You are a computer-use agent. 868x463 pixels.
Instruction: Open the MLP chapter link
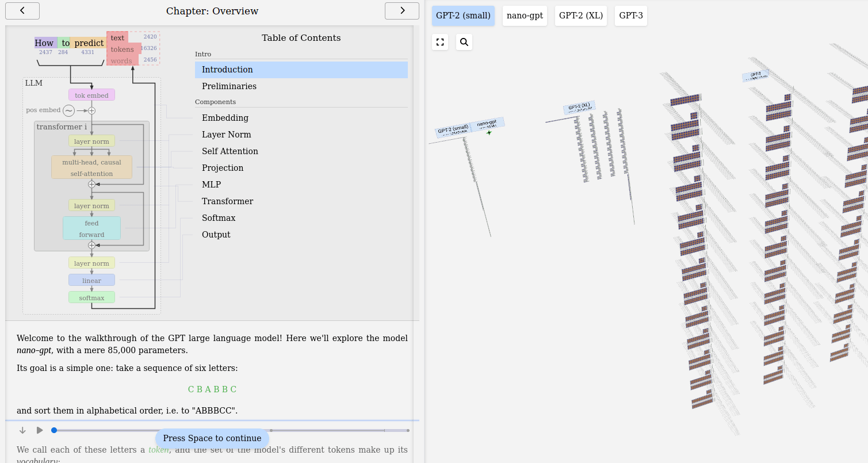tap(301, 185)
